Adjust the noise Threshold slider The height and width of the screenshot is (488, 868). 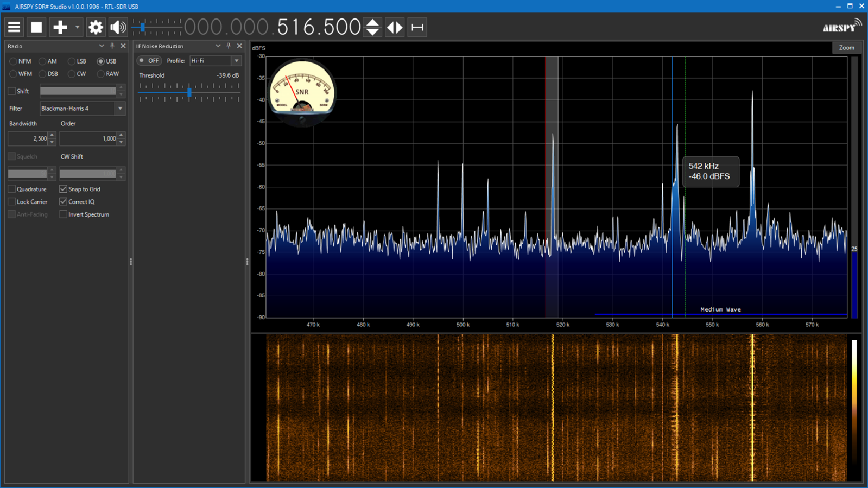tap(189, 92)
